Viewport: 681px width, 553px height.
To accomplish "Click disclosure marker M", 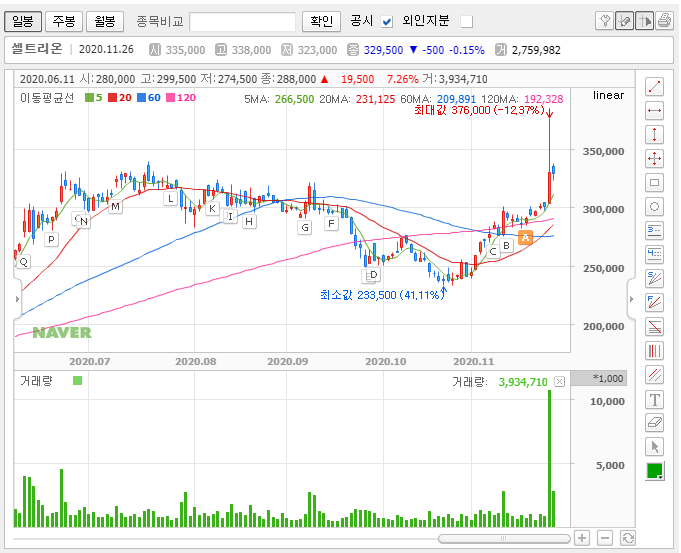I will (115, 206).
